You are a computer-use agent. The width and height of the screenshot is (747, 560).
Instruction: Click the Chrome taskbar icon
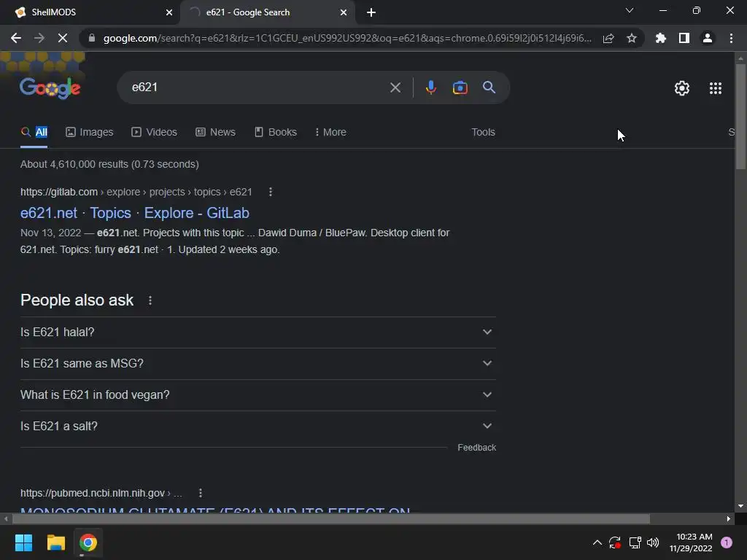point(88,542)
